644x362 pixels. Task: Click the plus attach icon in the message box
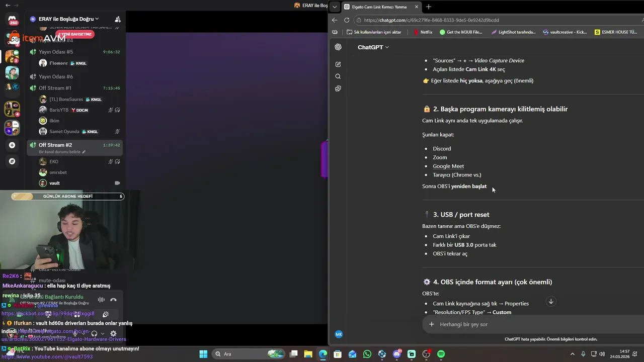[431, 324]
